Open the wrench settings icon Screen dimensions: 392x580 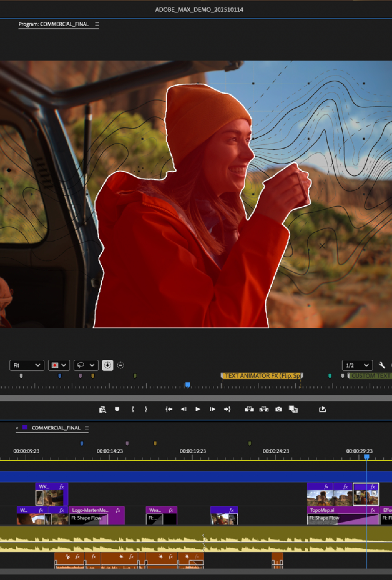pyautogui.click(x=382, y=365)
